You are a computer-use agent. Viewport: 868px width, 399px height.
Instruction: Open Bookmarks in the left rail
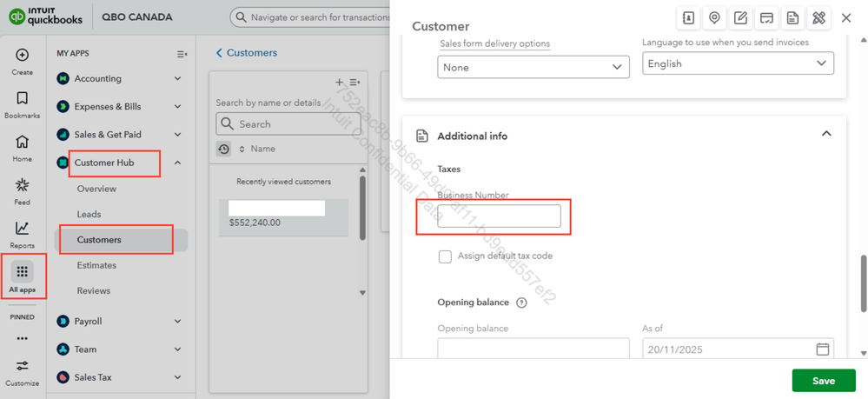pos(22,105)
